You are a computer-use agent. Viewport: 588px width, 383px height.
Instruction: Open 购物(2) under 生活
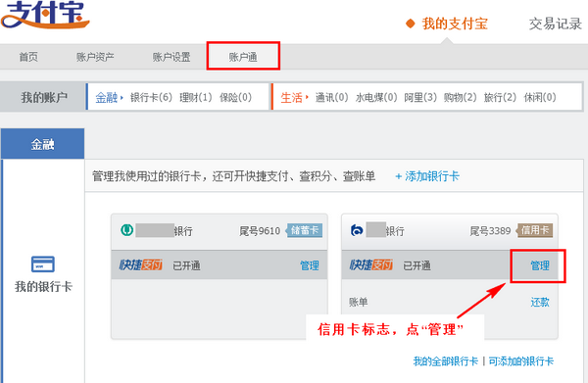461,97
